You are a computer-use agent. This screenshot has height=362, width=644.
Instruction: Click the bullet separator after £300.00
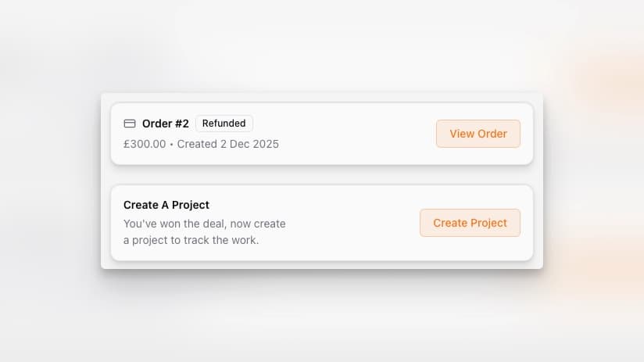coord(171,144)
